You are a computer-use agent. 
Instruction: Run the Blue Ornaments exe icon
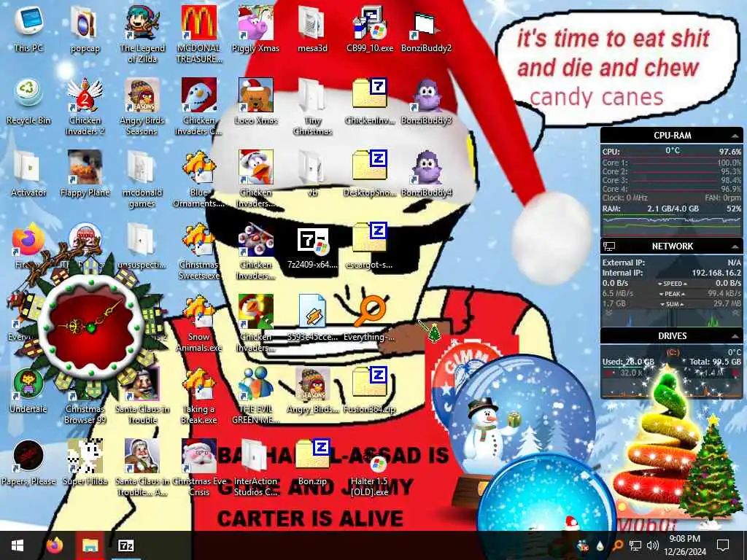198,179
